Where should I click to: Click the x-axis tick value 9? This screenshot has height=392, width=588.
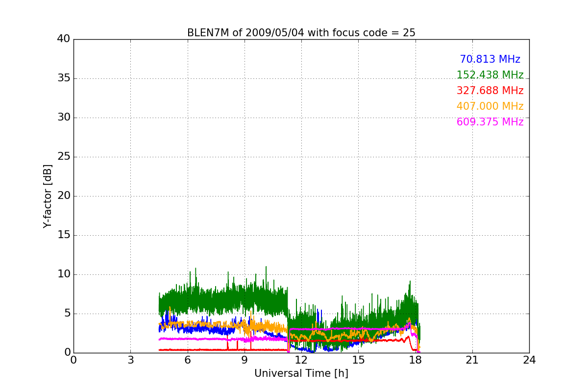tap(245, 360)
